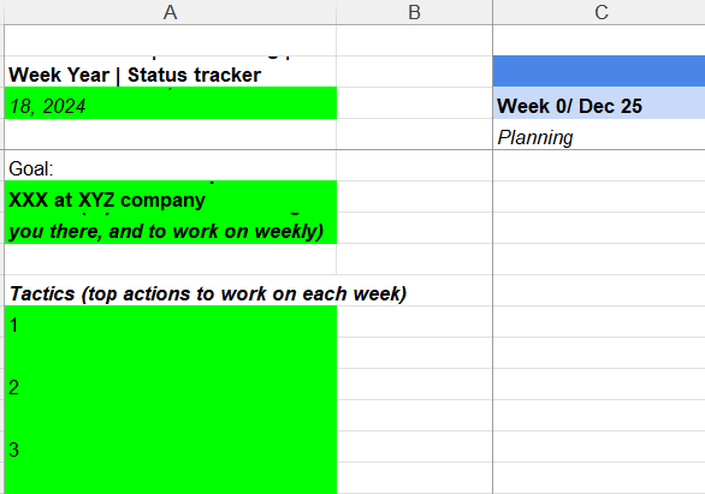Select the empty column C cell beside tactic 2
The width and height of the screenshot is (705, 494).
[x=599, y=384]
